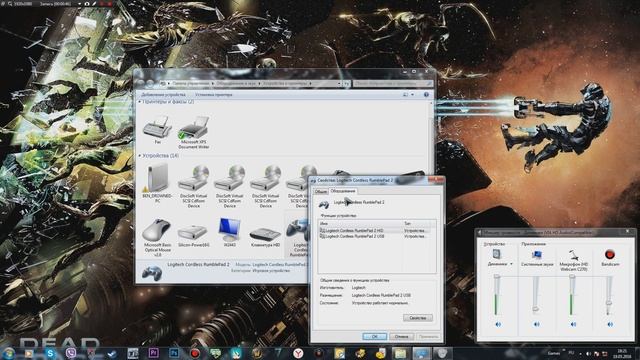Viewport: 640px width, 360px height.
Task: Click the Микрофон HD Webcam icon in mixer
Action: coord(573,255)
